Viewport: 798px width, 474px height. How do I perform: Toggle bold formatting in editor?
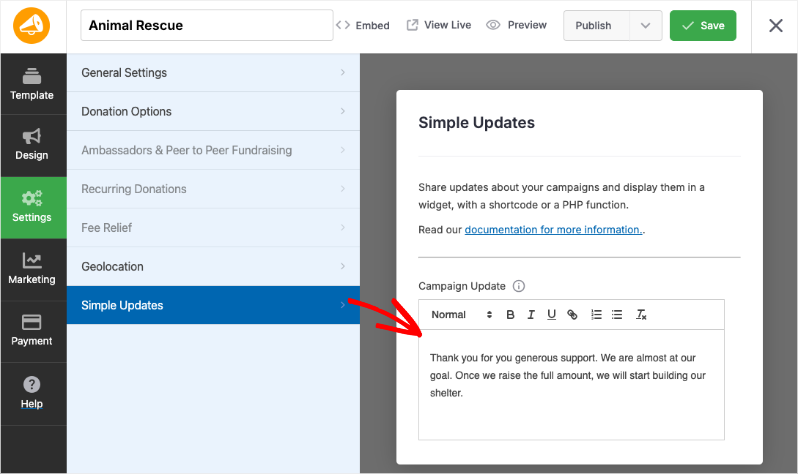click(510, 315)
